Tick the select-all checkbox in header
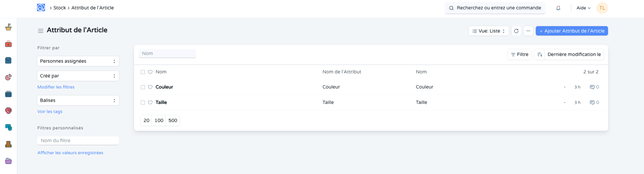Screen dimensions: 644x174 point(143,72)
